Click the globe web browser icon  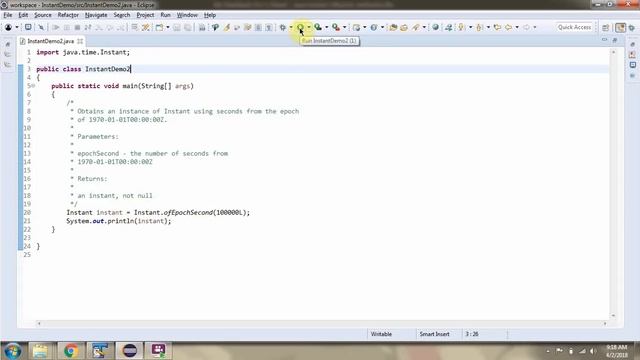point(436,27)
